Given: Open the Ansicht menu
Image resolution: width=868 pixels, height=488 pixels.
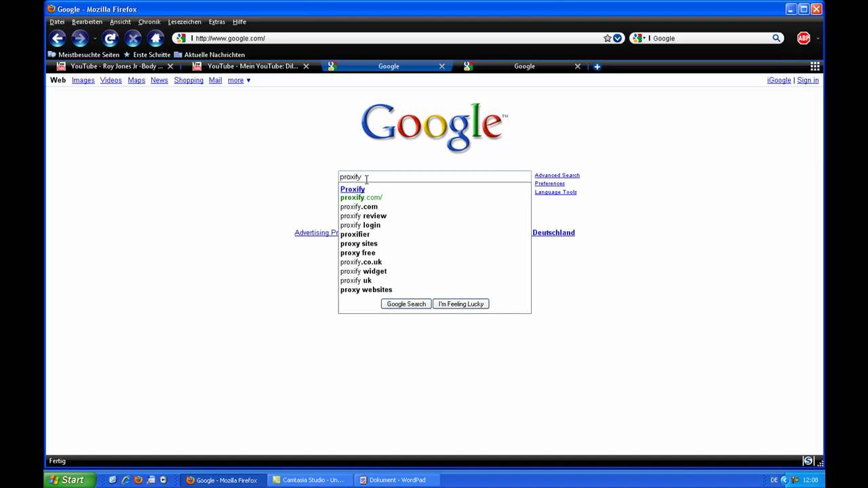Looking at the screenshot, I should point(120,22).
